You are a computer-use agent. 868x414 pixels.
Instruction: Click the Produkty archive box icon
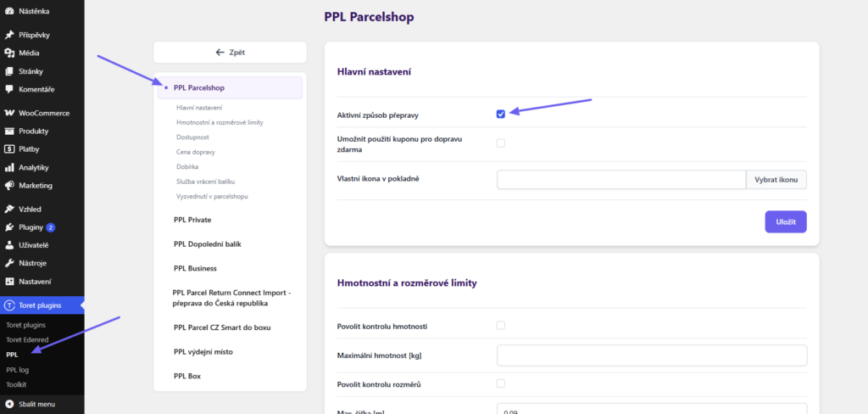click(8, 131)
